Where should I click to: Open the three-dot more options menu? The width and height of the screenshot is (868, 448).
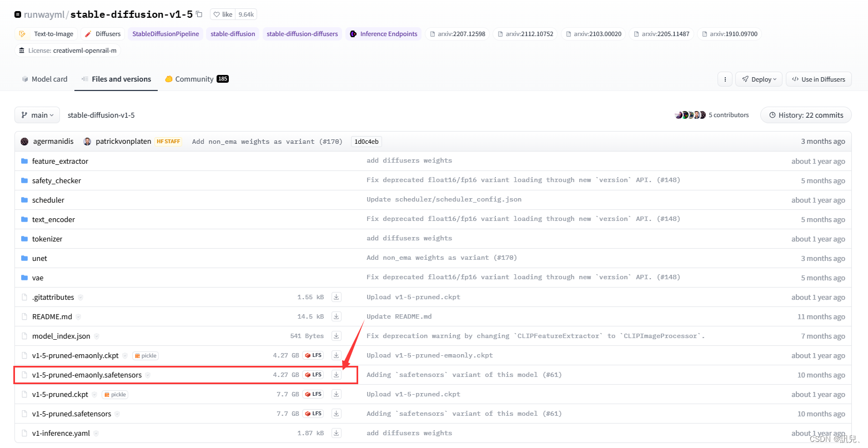point(725,79)
